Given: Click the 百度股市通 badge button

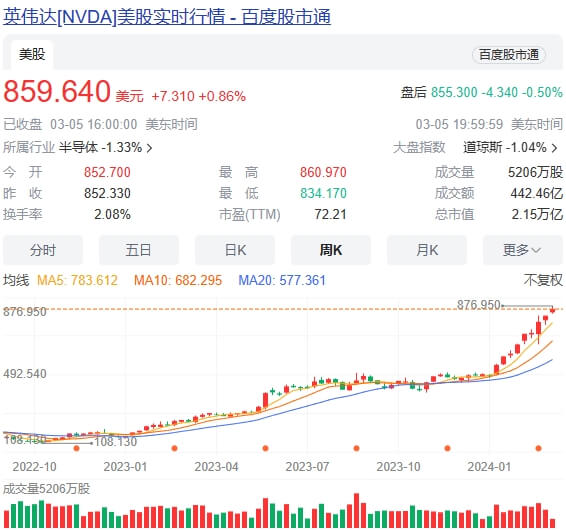Looking at the screenshot, I should tap(509, 55).
